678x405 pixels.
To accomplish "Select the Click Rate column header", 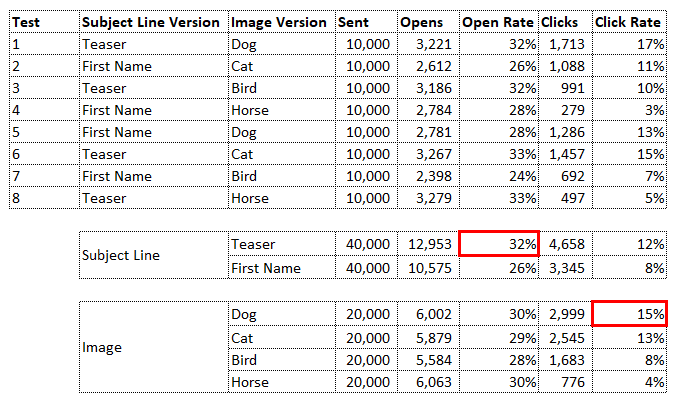I will (630, 22).
